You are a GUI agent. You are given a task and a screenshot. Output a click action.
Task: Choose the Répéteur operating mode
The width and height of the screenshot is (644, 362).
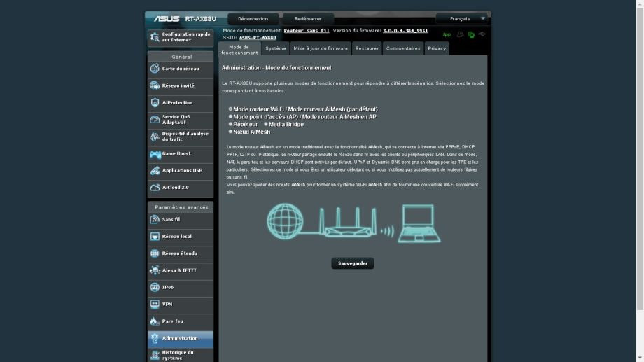(x=230, y=124)
